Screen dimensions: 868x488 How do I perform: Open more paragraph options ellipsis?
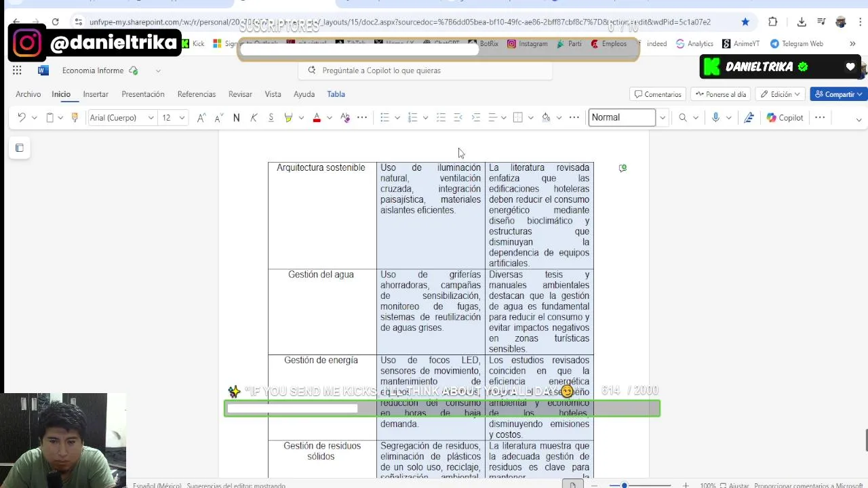click(x=574, y=118)
